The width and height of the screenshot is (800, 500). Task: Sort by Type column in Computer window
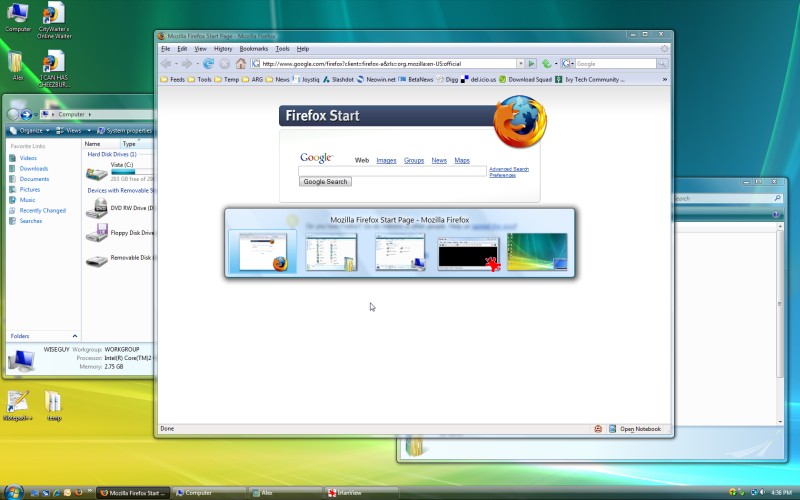(x=136, y=144)
